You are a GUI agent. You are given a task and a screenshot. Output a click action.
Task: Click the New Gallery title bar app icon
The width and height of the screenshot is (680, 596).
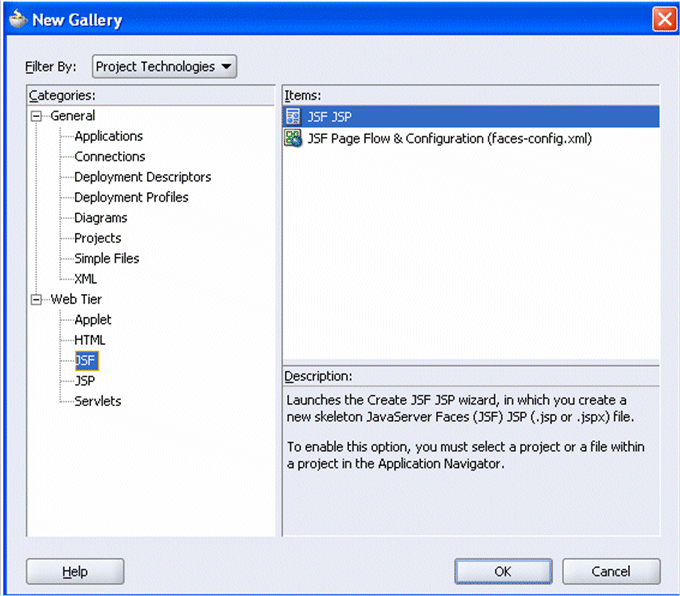pyautogui.click(x=18, y=20)
